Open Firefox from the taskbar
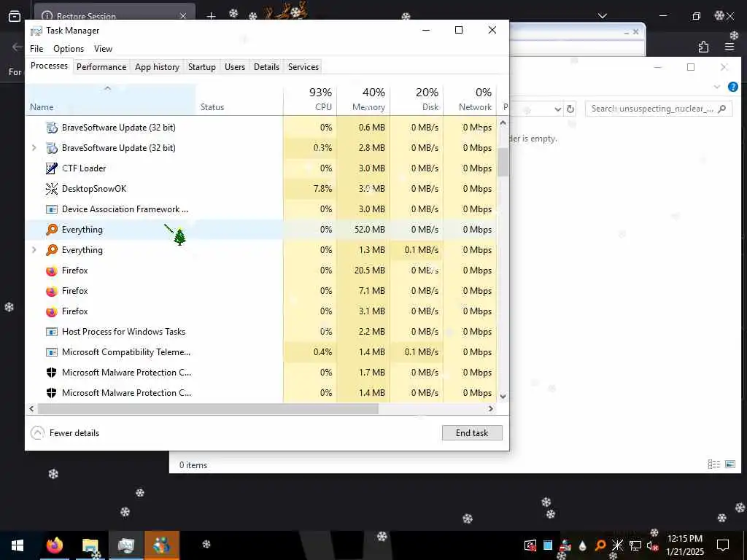 coord(54,545)
